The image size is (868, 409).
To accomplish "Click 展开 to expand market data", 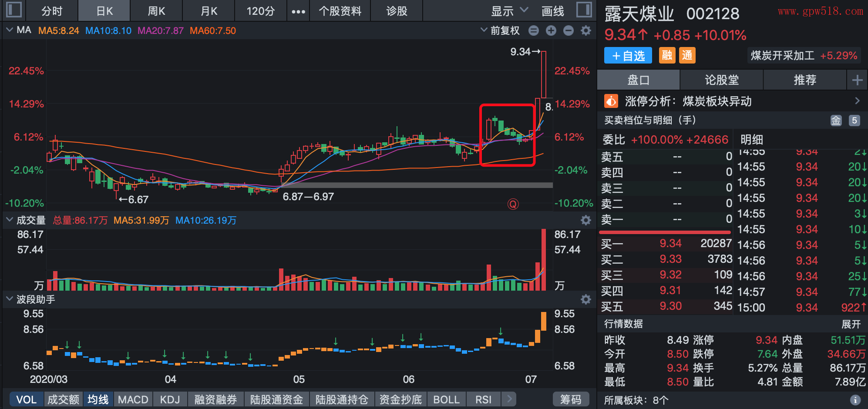I will click(851, 324).
